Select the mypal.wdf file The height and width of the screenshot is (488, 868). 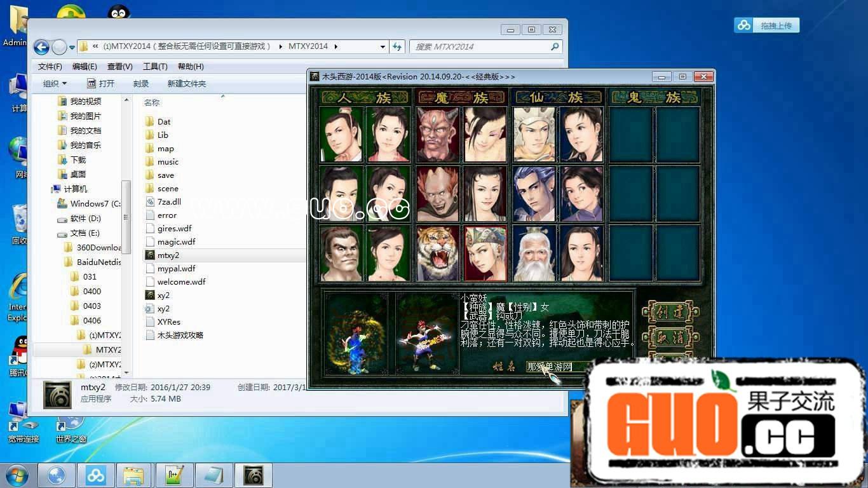pyautogui.click(x=170, y=268)
